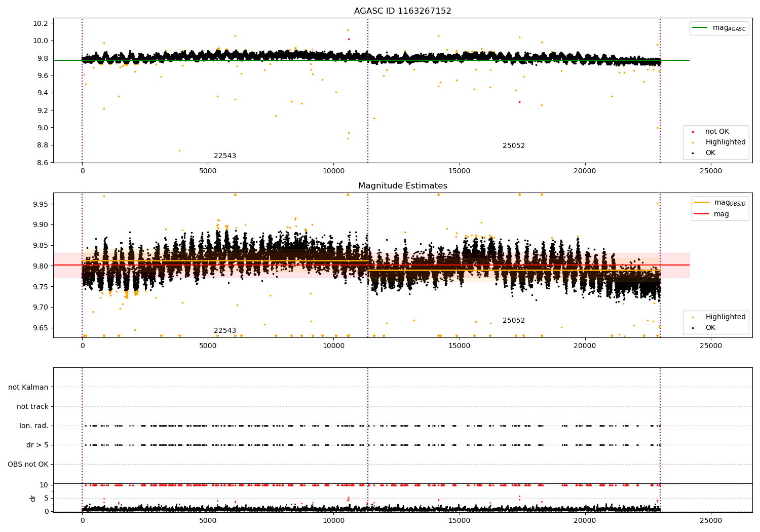Click the 10000 x-tick under Magnitude Estimates plot
Screen dimensions: 760x532
click(x=333, y=346)
